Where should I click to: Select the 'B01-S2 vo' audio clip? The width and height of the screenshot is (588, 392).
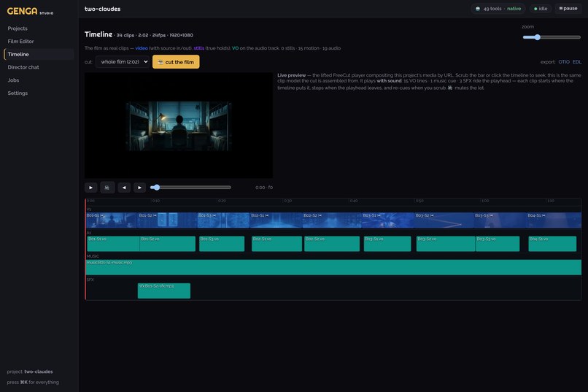tap(168, 244)
